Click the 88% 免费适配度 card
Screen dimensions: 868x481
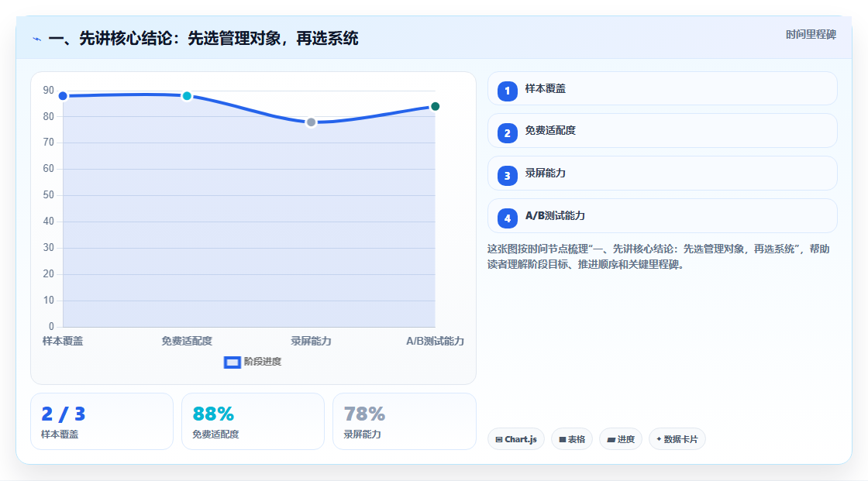pyautogui.click(x=253, y=421)
